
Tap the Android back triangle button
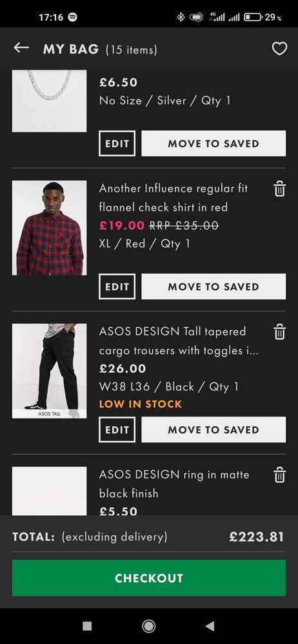click(210, 626)
